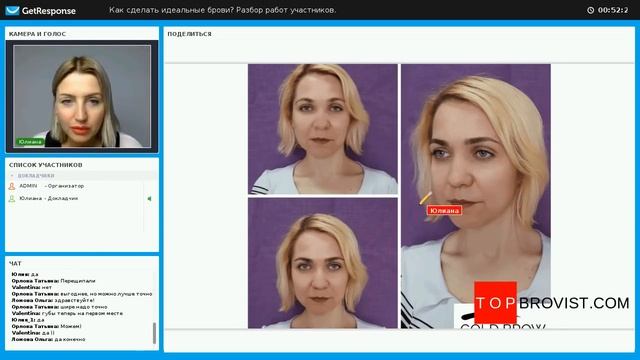Click the 00:52:2 elapsed timer

click(613, 10)
